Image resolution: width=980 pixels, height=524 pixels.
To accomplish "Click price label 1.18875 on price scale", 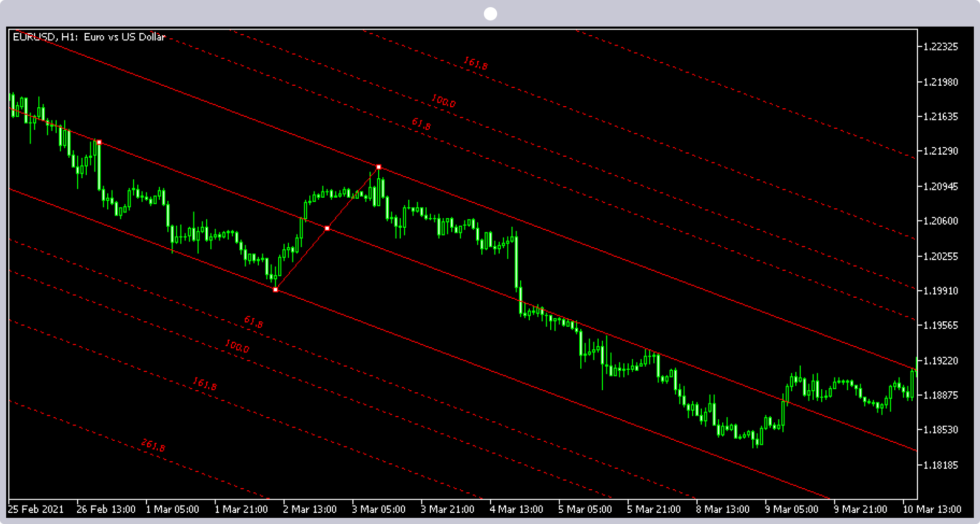I will pyautogui.click(x=941, y=395).
